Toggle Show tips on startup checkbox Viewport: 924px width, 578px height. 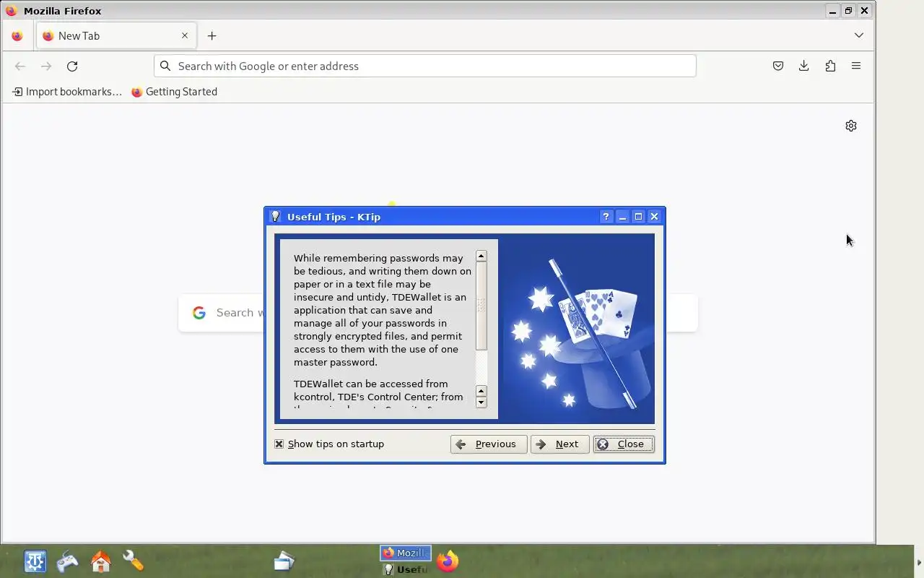pyautogui.click(x=279, y=444)
